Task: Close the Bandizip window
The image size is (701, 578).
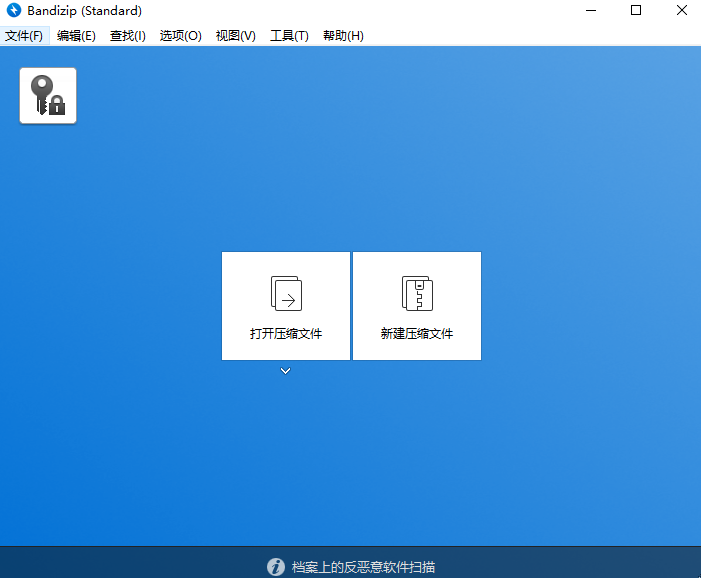Action: pyautogui.click(x=681, y=10)
